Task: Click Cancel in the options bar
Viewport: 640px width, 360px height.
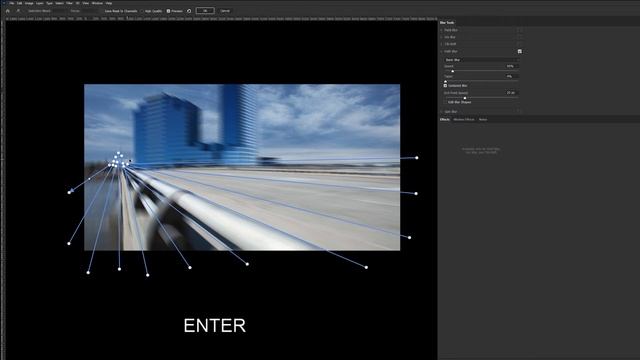Action: click(x=225, y=11)
